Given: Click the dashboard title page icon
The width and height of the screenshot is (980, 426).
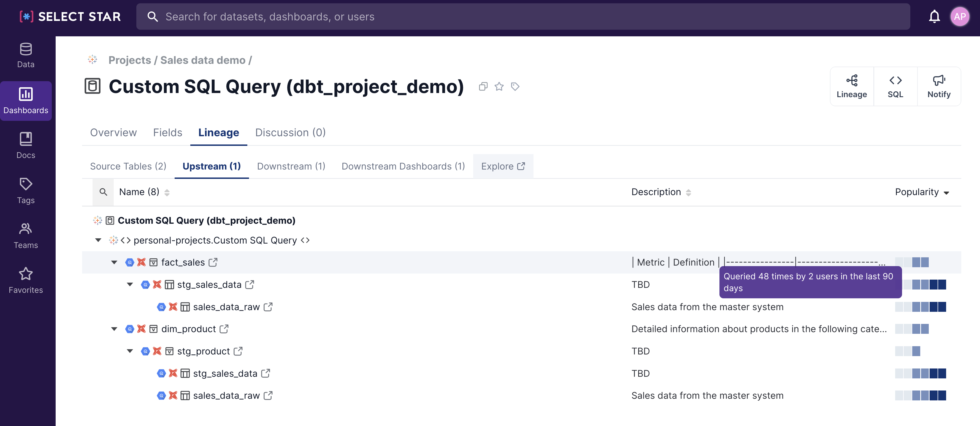Looking at the screenshot, I should pyautogui.click(x=93, y=86).
